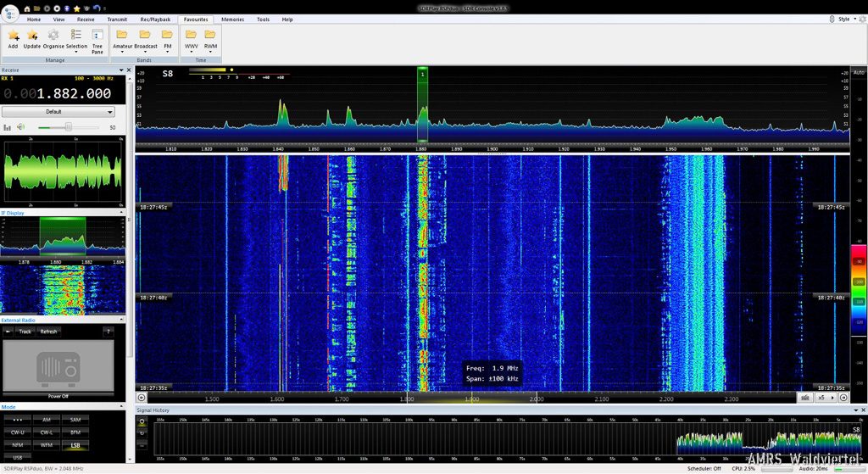
Task: Click the External Radio help question button
Action: point(108,332)
